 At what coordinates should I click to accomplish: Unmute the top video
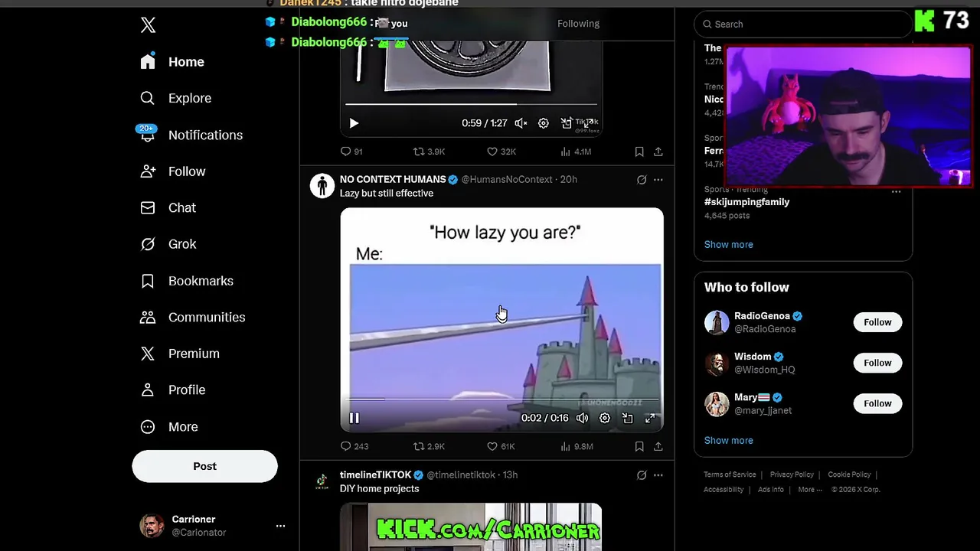[521, 123]
